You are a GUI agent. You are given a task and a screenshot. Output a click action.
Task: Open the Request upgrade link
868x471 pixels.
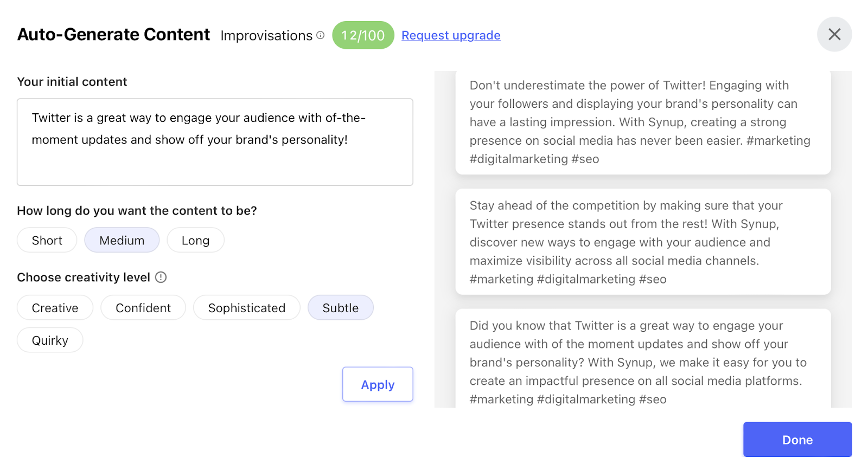pos(451,35)
